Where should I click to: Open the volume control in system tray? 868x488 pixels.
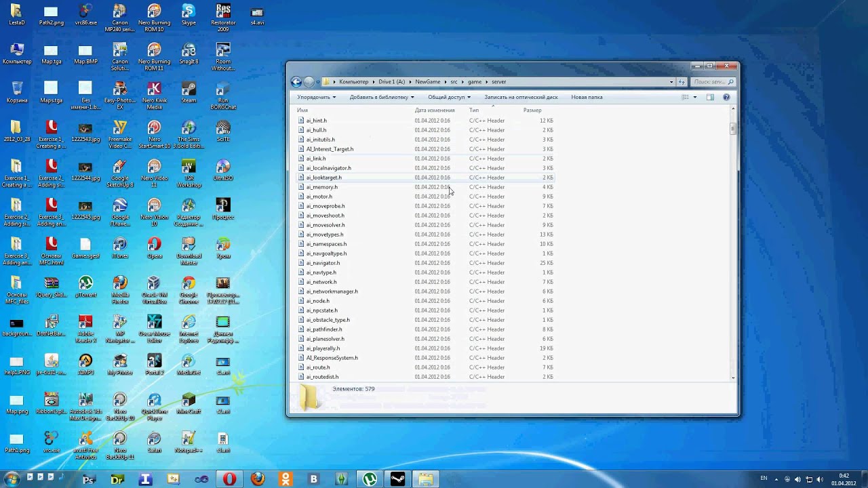(x=819, y=479)
